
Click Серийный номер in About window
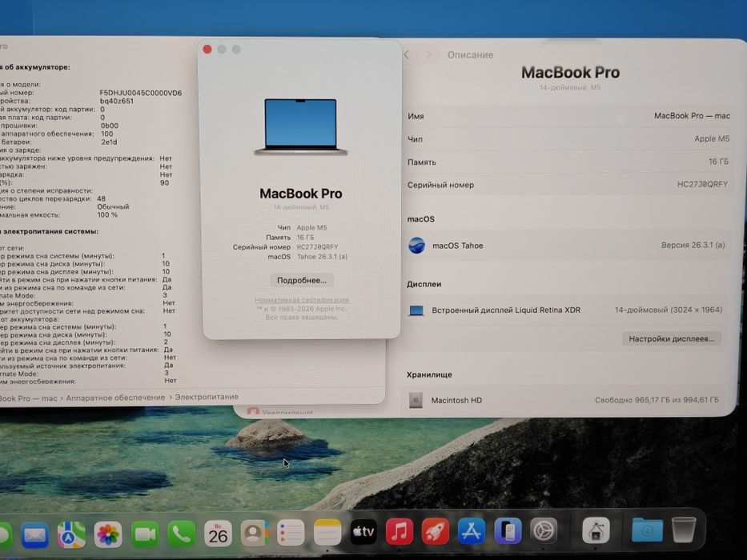[285, 246]
